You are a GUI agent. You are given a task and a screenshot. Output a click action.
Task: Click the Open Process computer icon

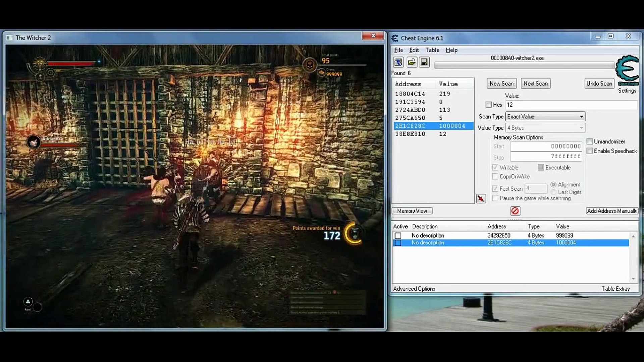pyautogui.click(x=398, y=62)
